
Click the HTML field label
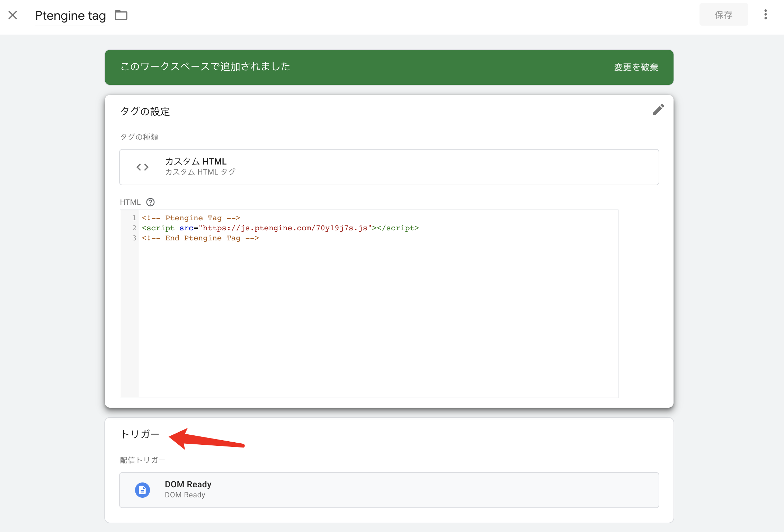click(x=130, y=202)
